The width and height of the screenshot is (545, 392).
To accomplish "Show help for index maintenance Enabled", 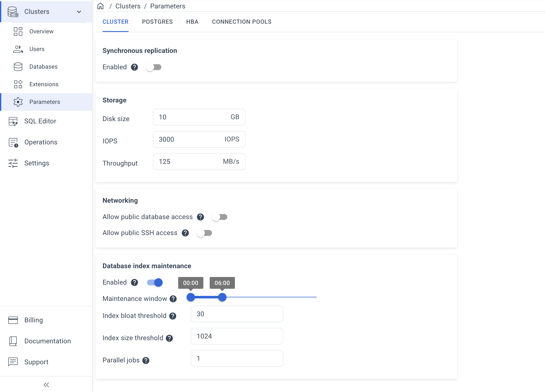I will pos(134,282).
